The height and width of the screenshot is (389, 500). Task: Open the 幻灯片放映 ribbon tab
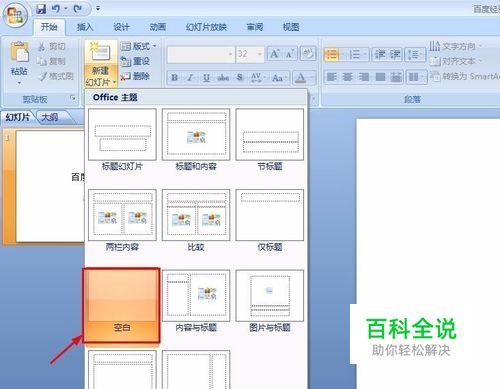(206, 27)
